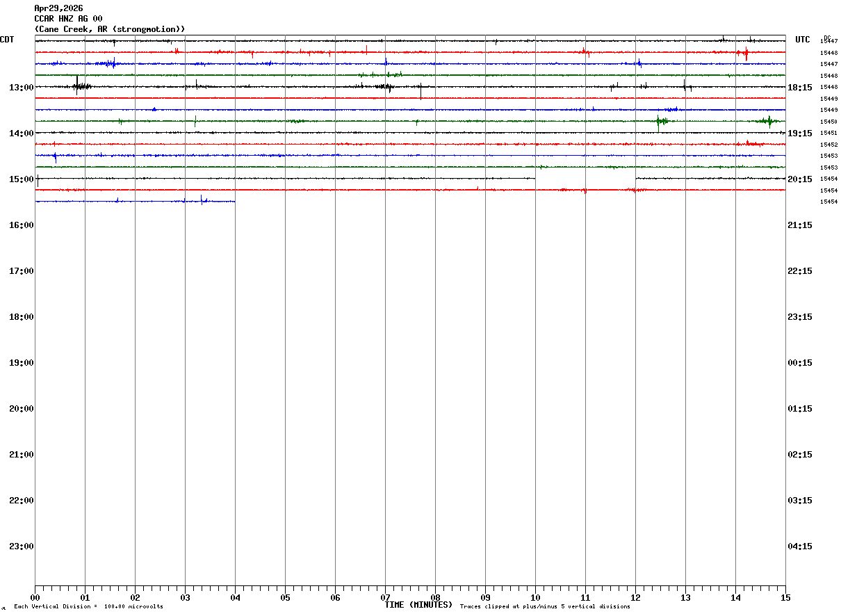Click the "22:15" UTC time label
This screenshot has height=616, width=841.
(x=800, y=270)
